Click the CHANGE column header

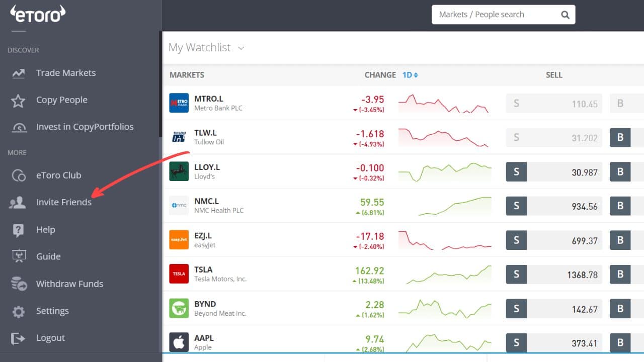pos(380,74)
